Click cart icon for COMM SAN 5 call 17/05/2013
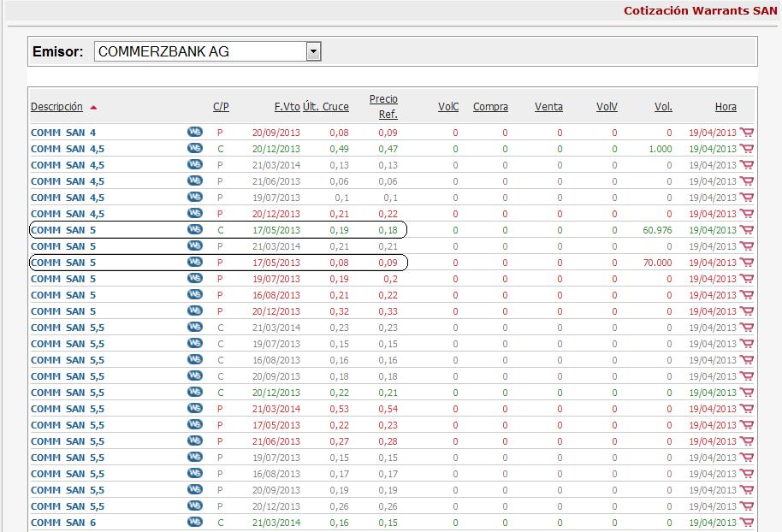Image resolution: width=782 pixels, height=532 pixels. 747,230
